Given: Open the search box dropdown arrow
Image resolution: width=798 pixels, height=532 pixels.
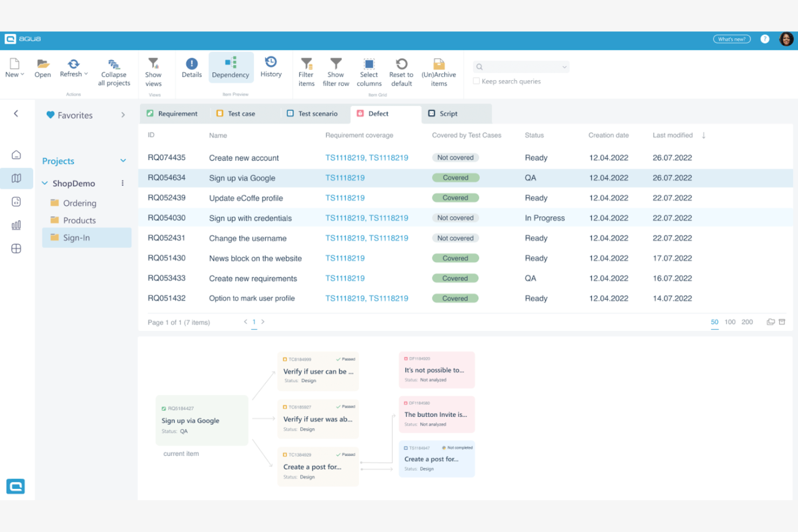Looking at the screenshot, I should tap(564, 67).
